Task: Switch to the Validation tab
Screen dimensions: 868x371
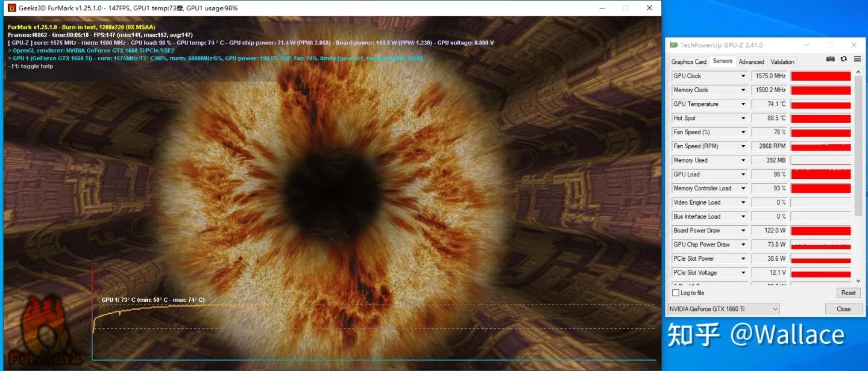Action: [782, 61]
